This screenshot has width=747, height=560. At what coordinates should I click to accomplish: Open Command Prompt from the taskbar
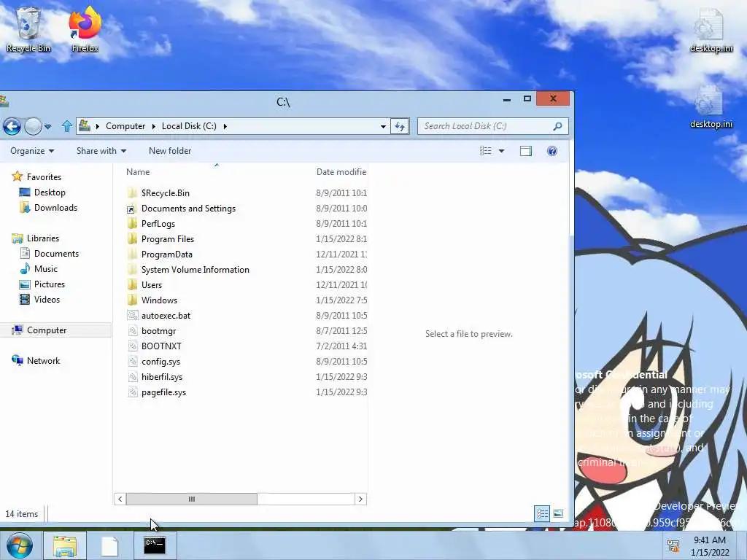click(x=155, y=545)
